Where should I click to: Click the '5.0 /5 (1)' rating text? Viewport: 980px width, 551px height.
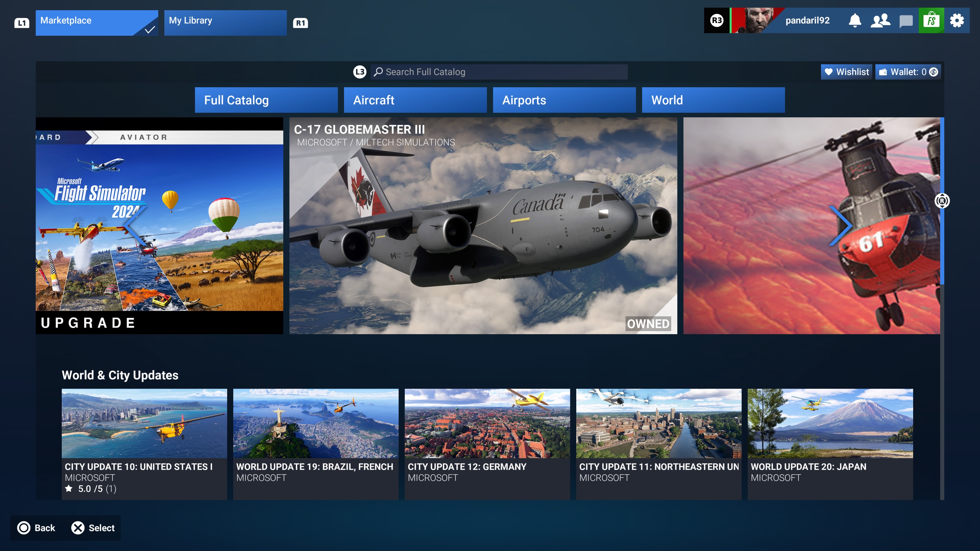point(97,489)
